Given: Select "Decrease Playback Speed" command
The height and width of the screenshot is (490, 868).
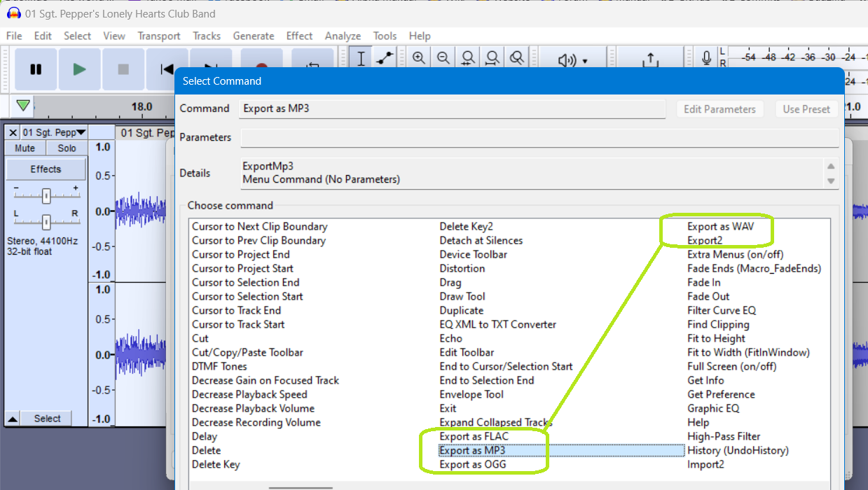Looking at the screenshot, I should coord(249,394).
